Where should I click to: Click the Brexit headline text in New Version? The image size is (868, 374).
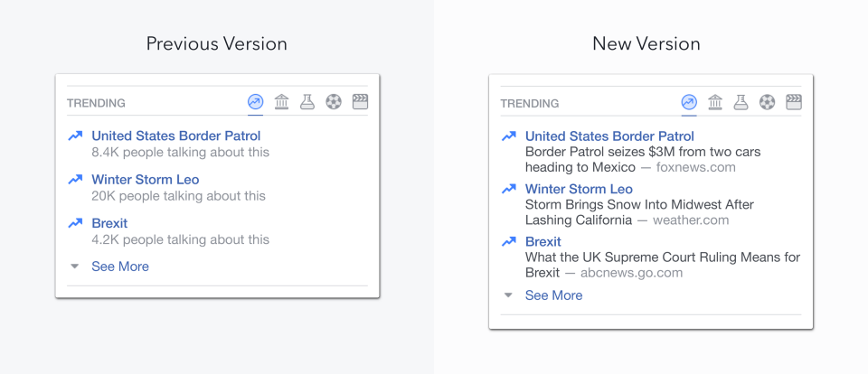(x=662, y=257)
